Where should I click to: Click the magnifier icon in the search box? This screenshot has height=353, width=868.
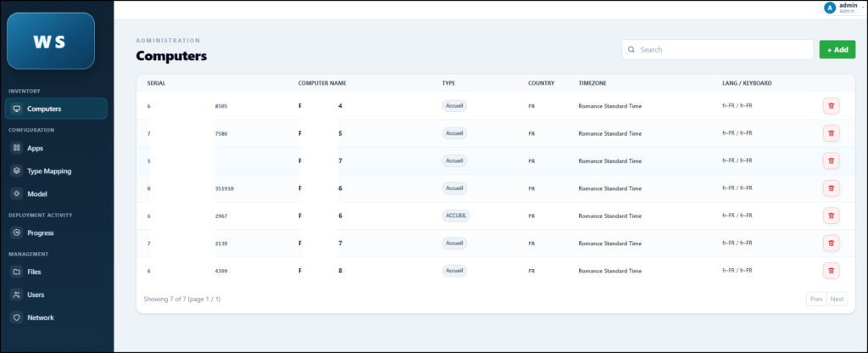pyautogui.click(x=631, y=49)
